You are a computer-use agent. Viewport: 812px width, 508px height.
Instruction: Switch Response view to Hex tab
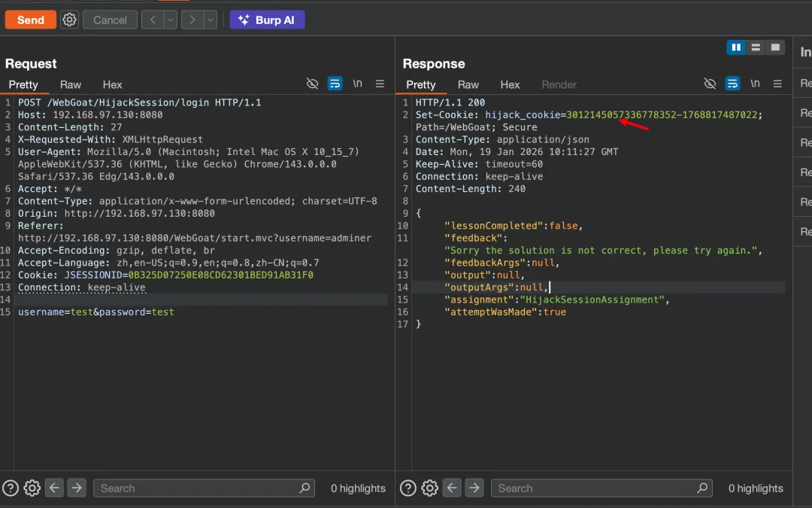tap(510, 84)
